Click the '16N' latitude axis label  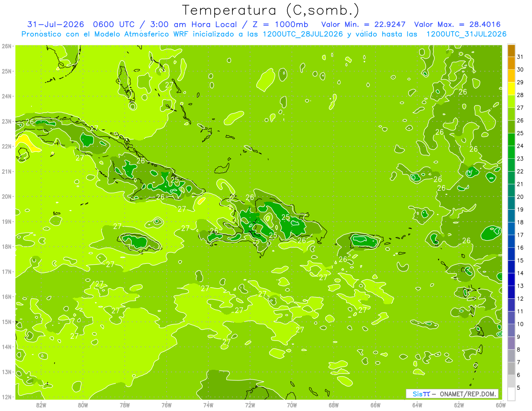point(7,297)
